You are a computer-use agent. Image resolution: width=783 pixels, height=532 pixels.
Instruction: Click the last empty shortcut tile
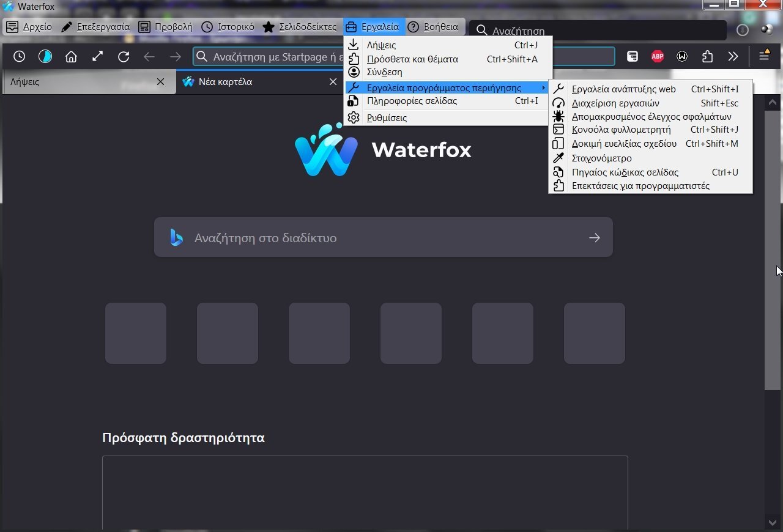click(x=595, y=333)
